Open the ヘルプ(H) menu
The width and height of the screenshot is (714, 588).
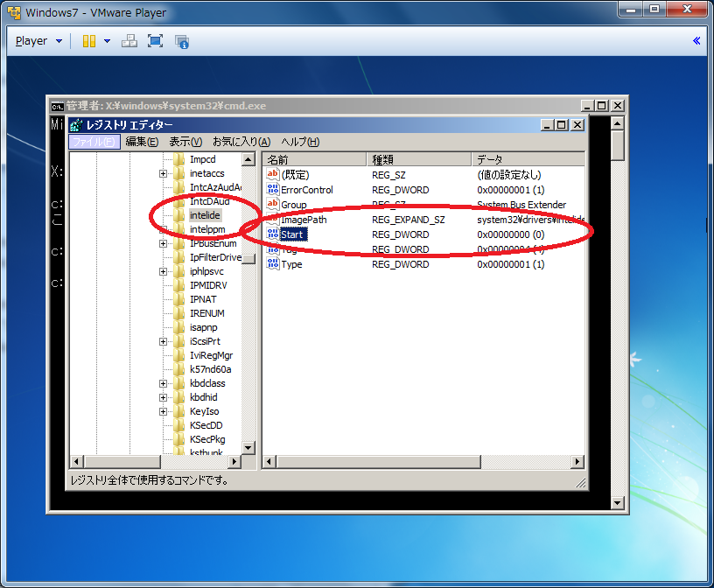300,142
